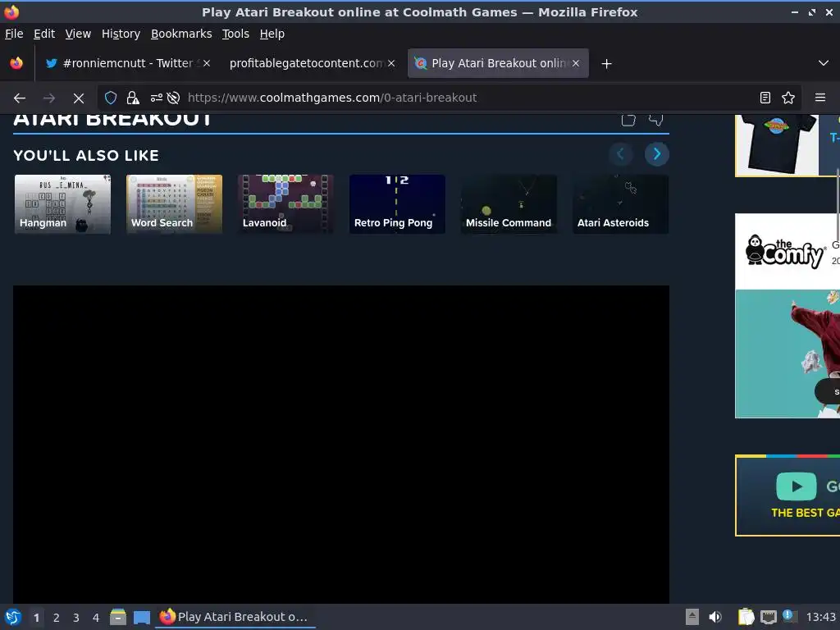Toggle reader view icon
840x630 pixels.
point(765,98)
